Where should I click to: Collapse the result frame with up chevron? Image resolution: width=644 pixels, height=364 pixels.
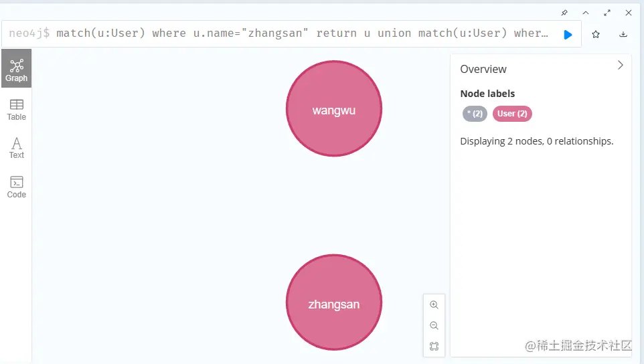(586, 13)
